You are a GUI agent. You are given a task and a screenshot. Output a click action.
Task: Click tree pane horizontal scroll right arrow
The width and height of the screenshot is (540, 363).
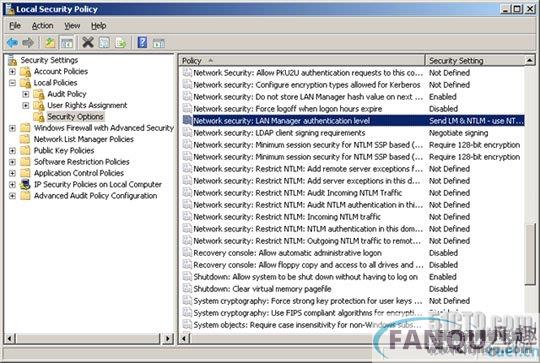[x=168, y=339]
